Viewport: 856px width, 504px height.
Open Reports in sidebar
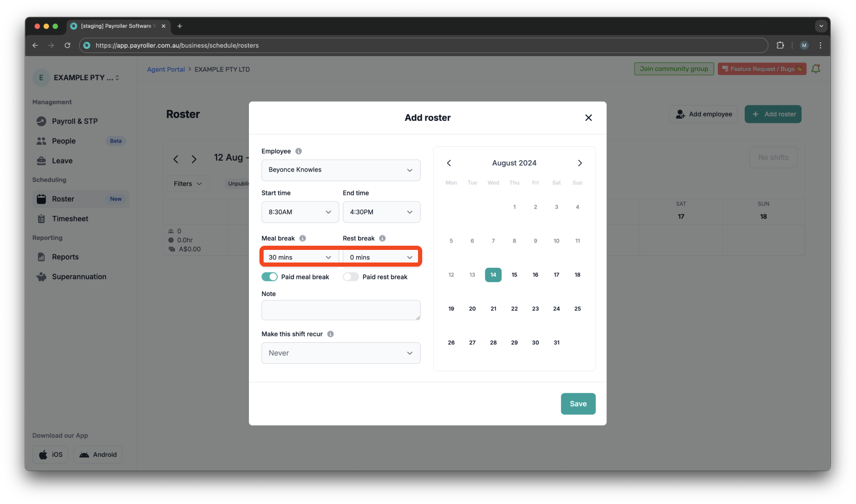click(x=80, y=257)
